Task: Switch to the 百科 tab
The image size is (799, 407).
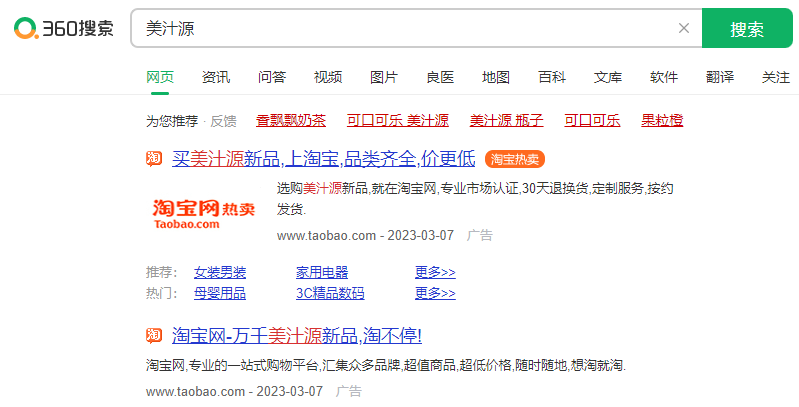Action: [552, 77]
